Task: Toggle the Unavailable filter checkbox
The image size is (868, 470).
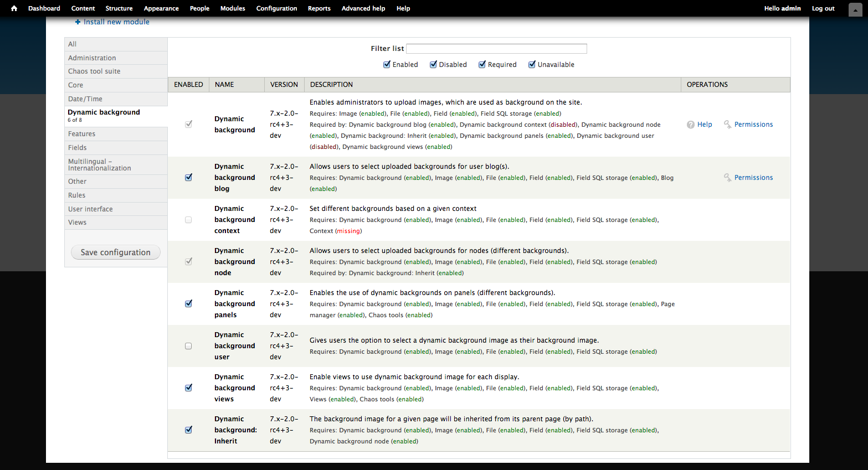Action: point(532,65)
